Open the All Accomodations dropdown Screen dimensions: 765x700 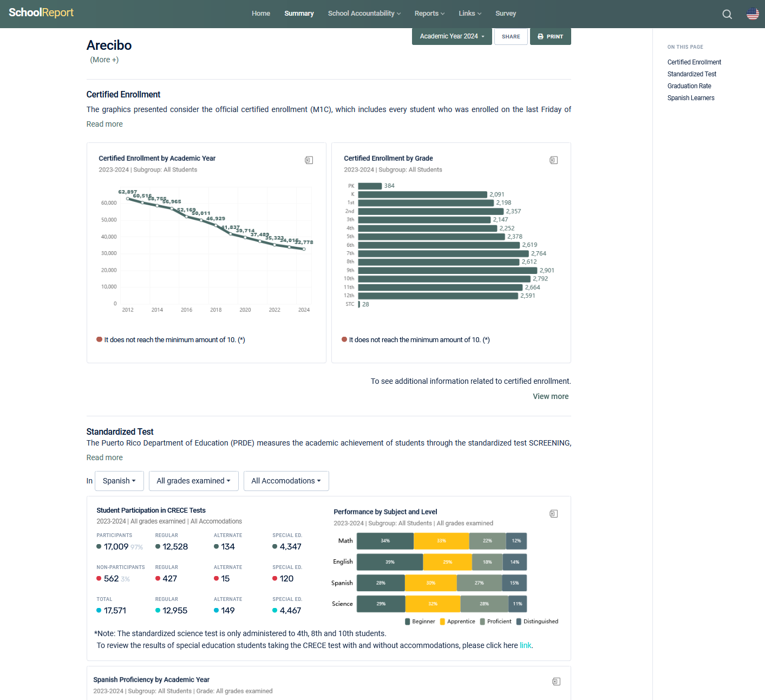point(286,481)
